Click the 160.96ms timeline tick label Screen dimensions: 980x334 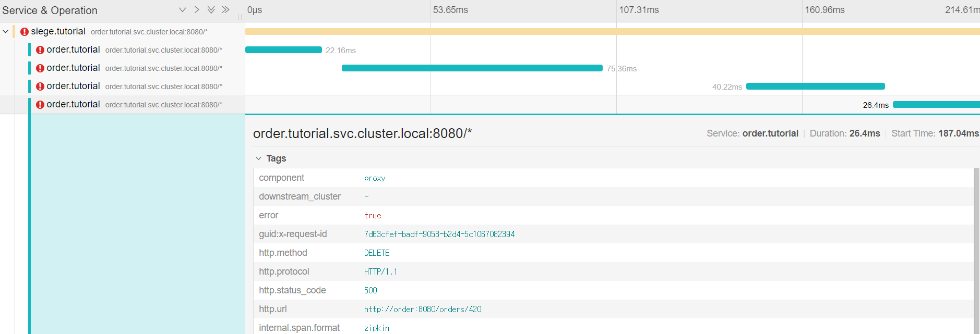pyautogui.click(x=824, y=10)
